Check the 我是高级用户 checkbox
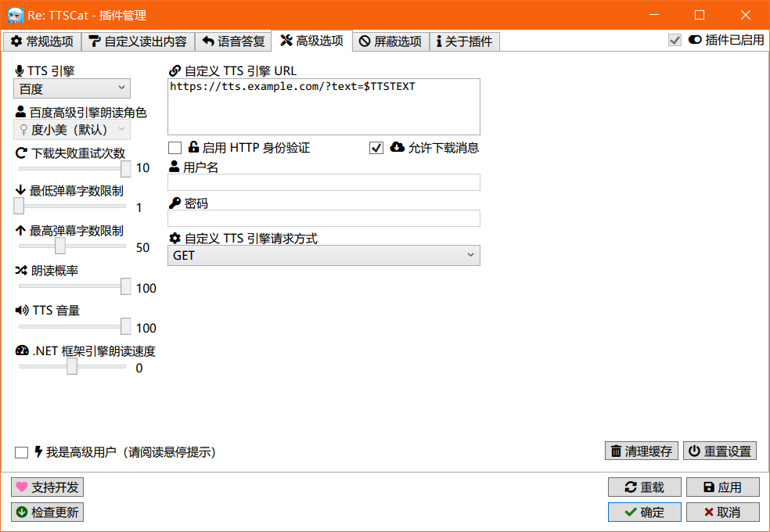This screenshot has width=770, height=532. (22, 452)
